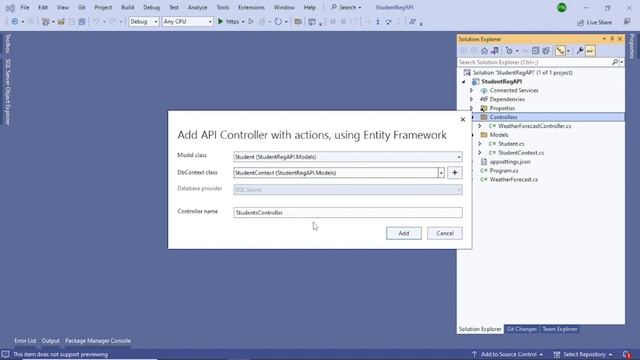This screenshot has height=360, width=640.
Task: Open the Project menu
Action: click(103, 7)
